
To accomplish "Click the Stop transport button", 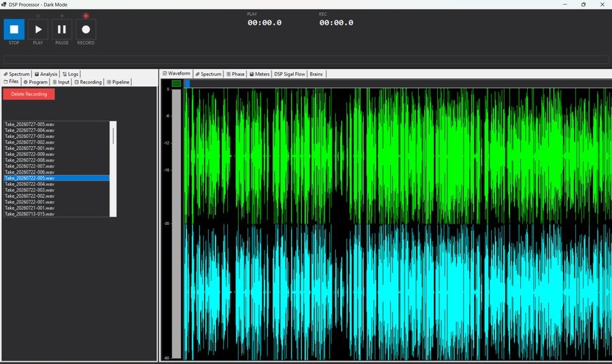I will (14, 29).
